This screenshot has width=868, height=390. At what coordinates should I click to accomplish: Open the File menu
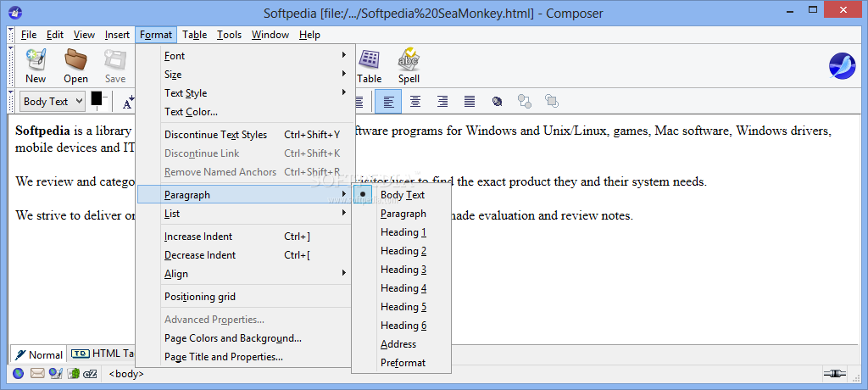pyautogui.click(x=29, y=35)
